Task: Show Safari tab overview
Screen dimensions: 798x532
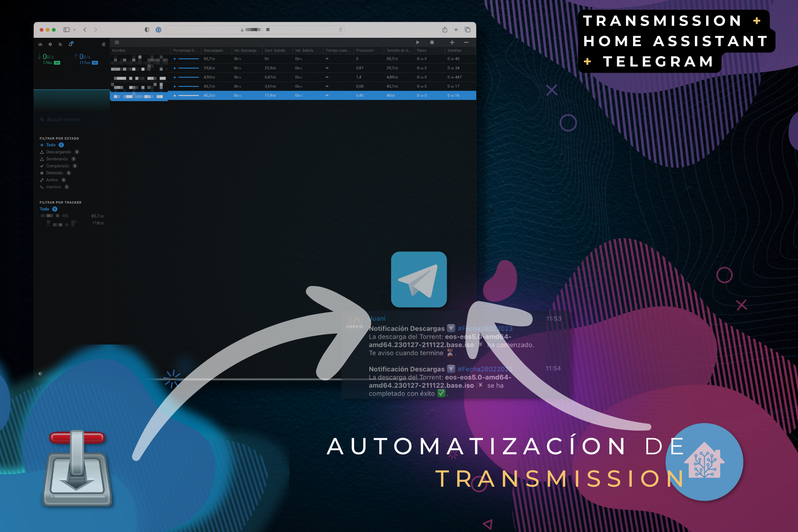Action: (x=468, y=30)
